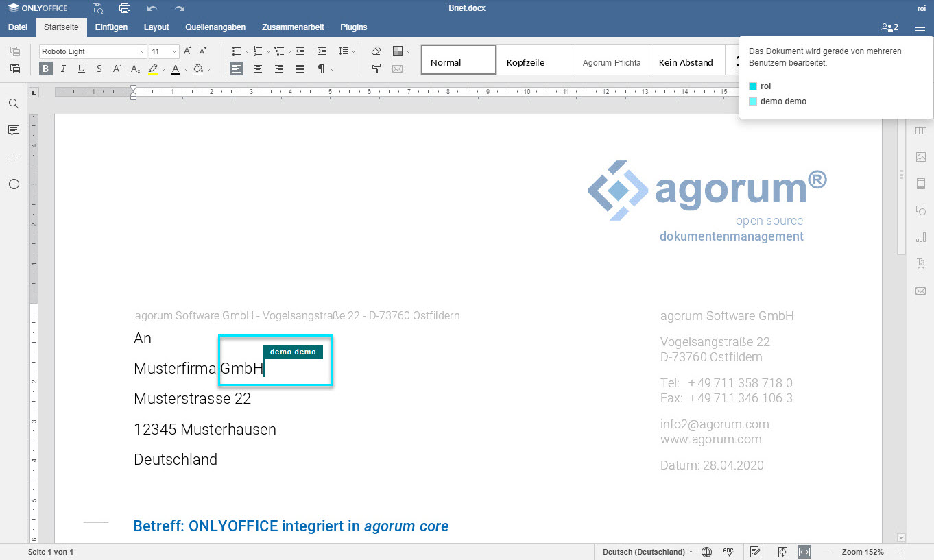Click the clear formatting eraser icon
The image size is (934, 560).
376,51
